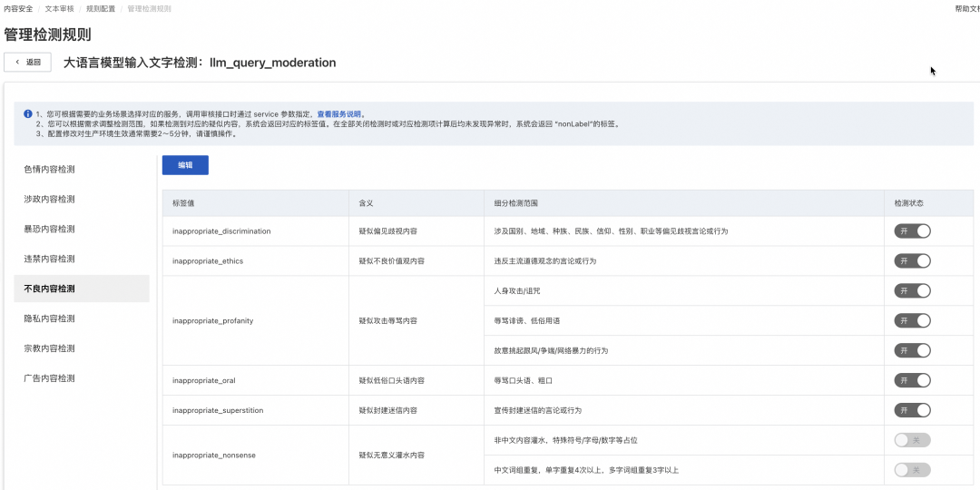Toggle the 辱骂诽谤、低俗用语 detection switch

click(x=913, y=320)
